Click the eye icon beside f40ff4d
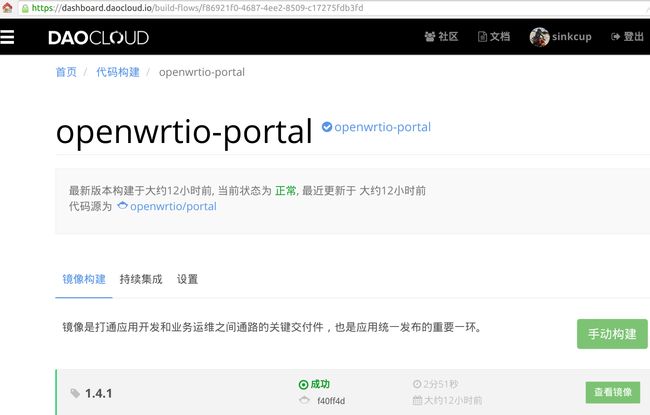The width and height of the screenshot is (650, 415). click(304, 400)
